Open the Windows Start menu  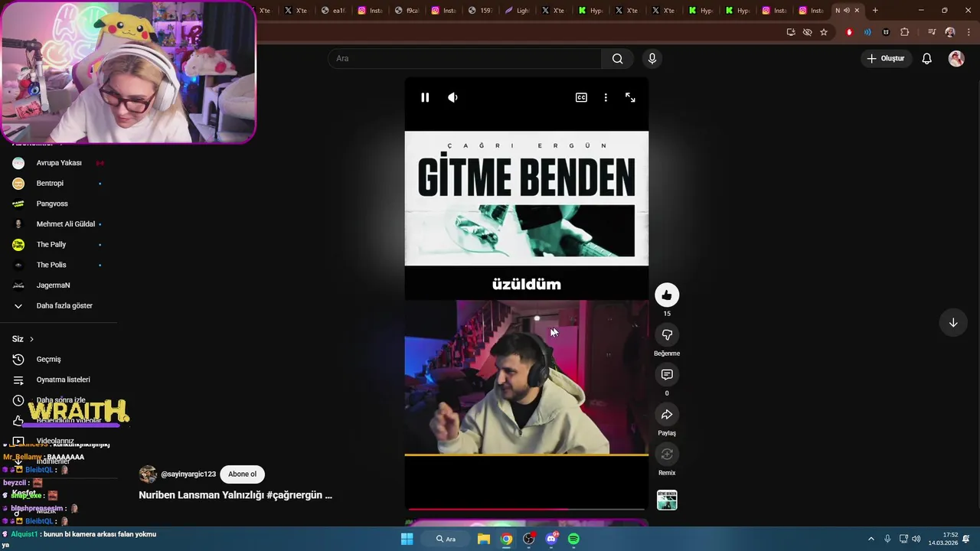click(x=407, y=539)
